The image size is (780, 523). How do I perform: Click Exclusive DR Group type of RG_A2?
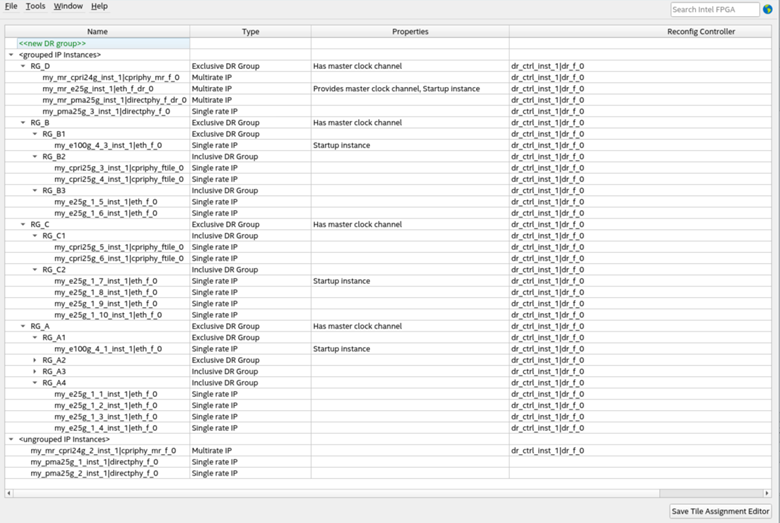tap(251, 360)
